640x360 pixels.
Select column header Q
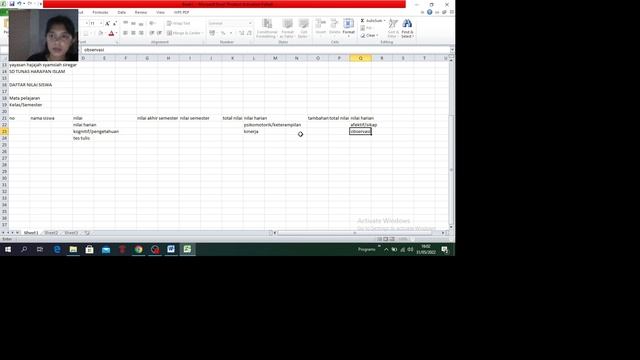[x=360, y=58]
